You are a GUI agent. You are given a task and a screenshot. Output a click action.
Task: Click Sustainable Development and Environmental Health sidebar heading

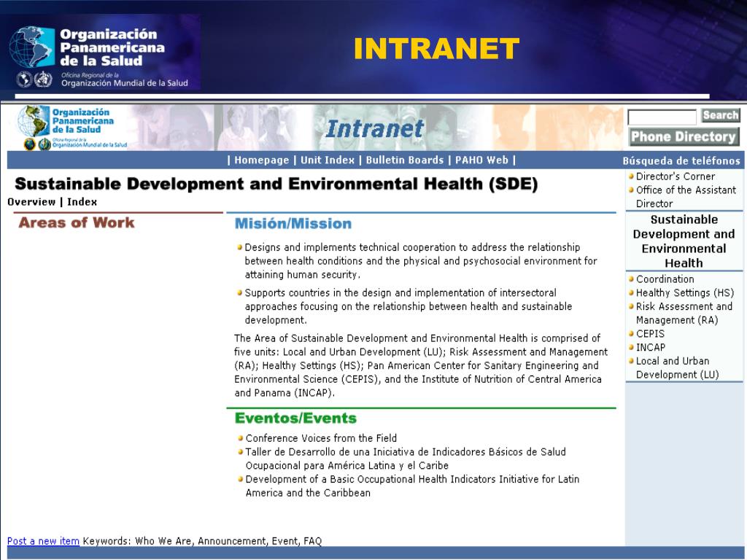click(684, 241)
